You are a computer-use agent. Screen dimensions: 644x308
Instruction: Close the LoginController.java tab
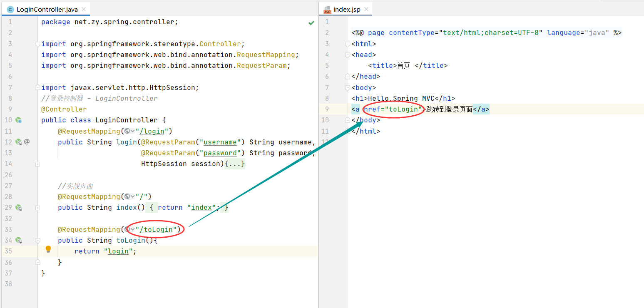coord(84,9)
